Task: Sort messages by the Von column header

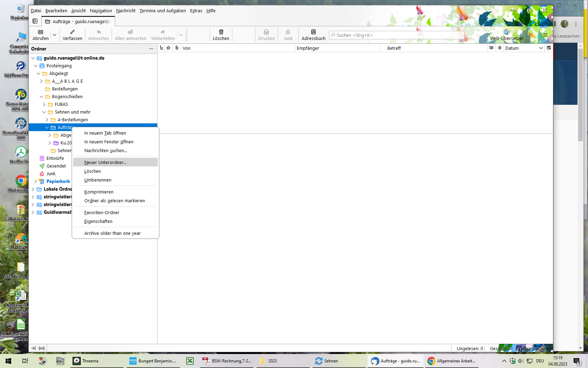Action: click(x=238, y=48)
